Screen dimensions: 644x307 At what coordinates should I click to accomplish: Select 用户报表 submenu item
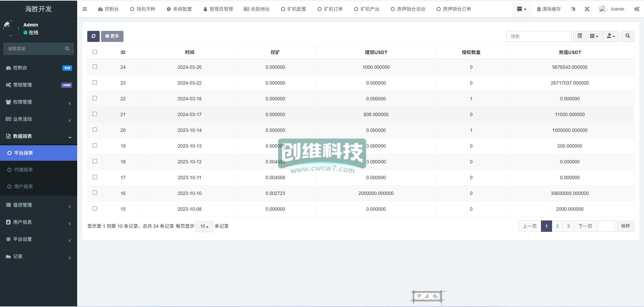click(x=39, y=187)
